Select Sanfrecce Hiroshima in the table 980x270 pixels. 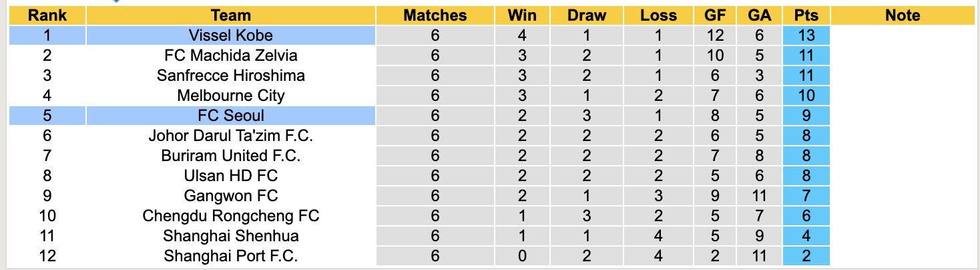pyautogui.click(x=230, y=76)
